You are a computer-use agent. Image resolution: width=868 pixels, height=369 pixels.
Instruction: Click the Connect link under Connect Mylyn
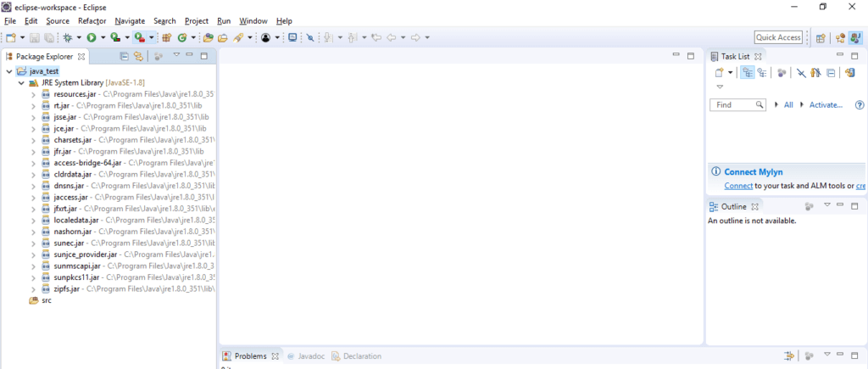tap(738, 186)
